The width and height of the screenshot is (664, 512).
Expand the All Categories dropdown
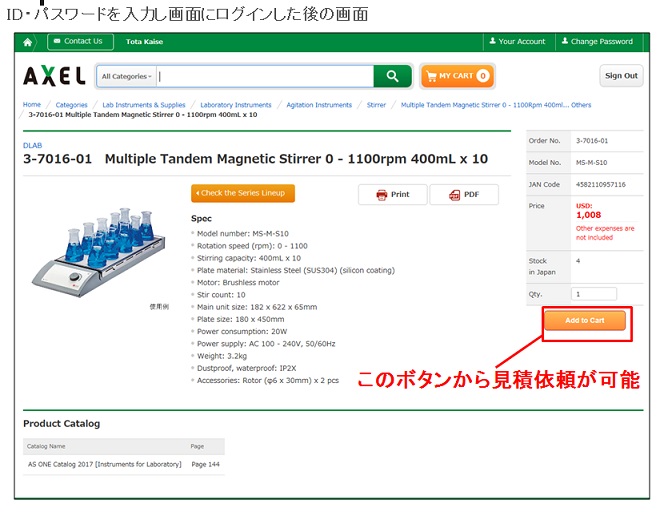[x=127, y=76]
